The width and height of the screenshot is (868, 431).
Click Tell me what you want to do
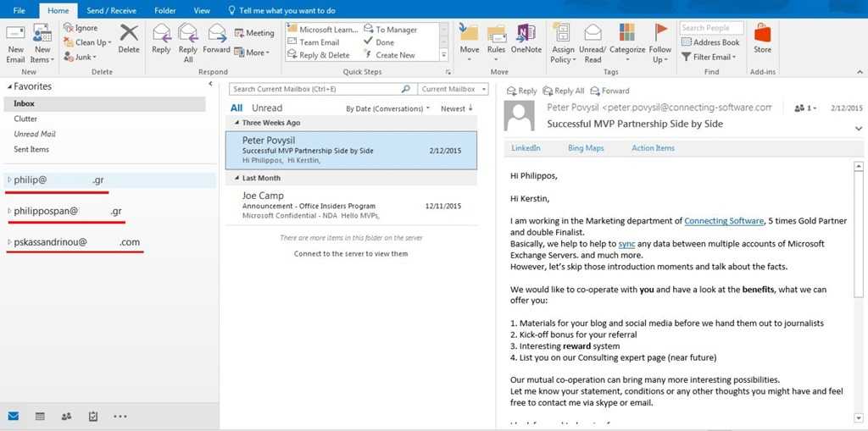281,10
